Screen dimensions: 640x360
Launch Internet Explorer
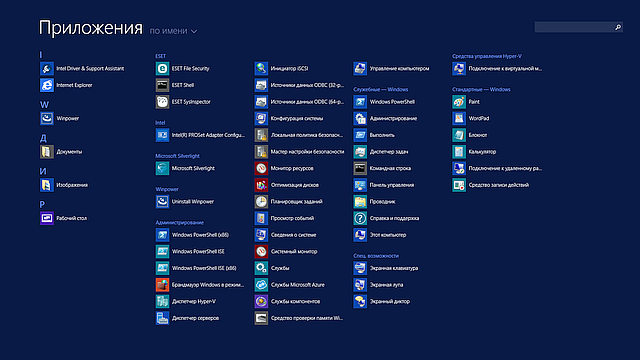pos(67,85)
